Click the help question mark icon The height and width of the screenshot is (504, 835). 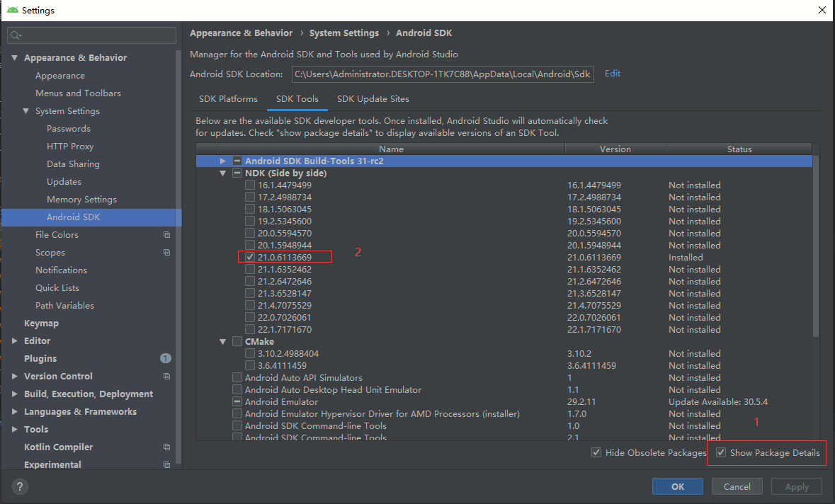[20, 486]
